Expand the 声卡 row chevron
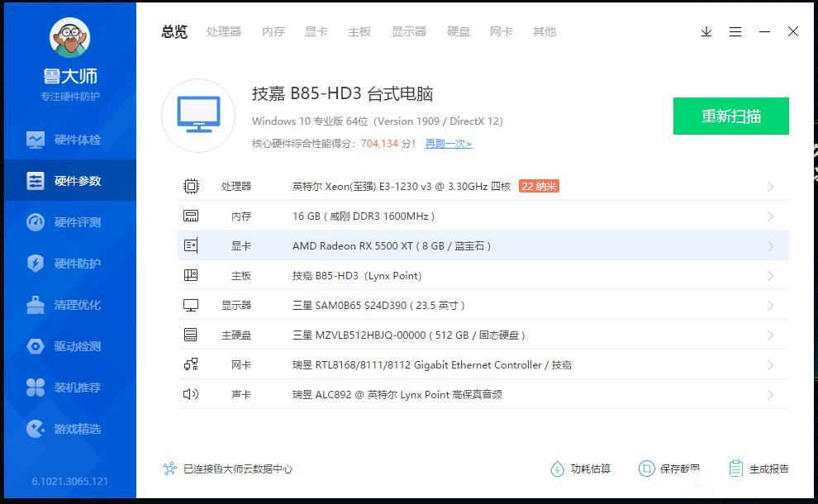818x504 pixels. click(771, 395)
